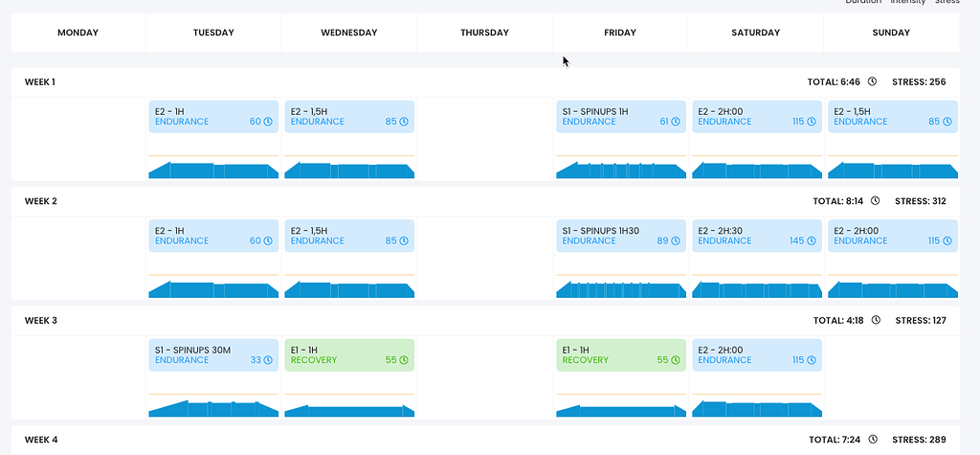Open Week 1 Wednesday E2 1,5H endurance card

pos(349,117)
